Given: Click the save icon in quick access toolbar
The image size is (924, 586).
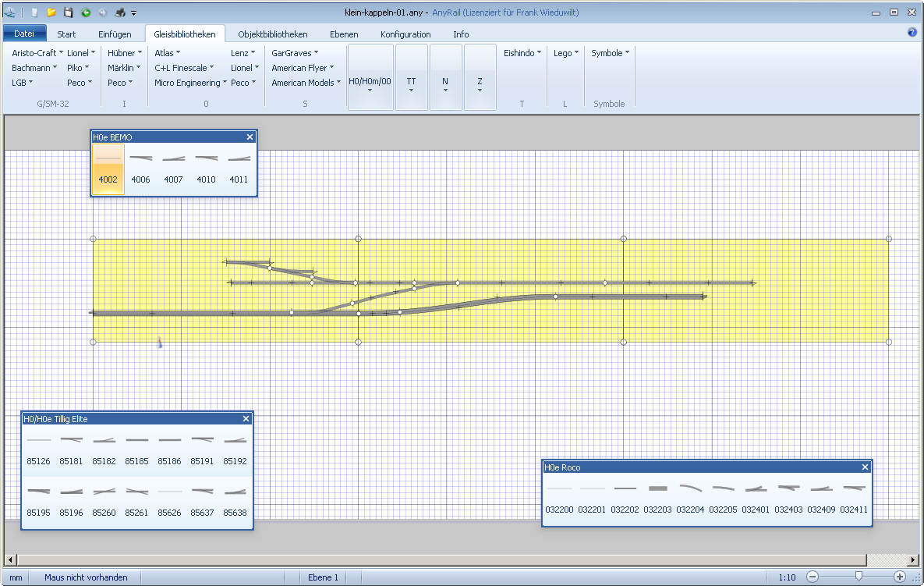Looking at the screenshot, I should click(x=68, y=12).
